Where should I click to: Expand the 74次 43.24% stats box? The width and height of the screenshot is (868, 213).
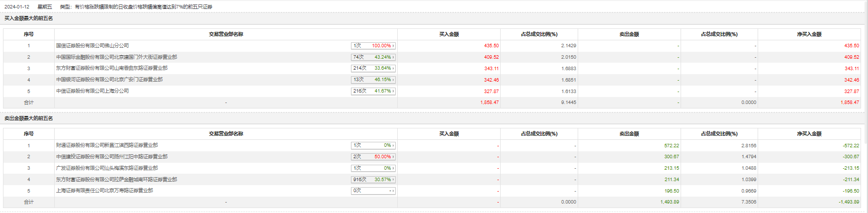tap(373, 57)
